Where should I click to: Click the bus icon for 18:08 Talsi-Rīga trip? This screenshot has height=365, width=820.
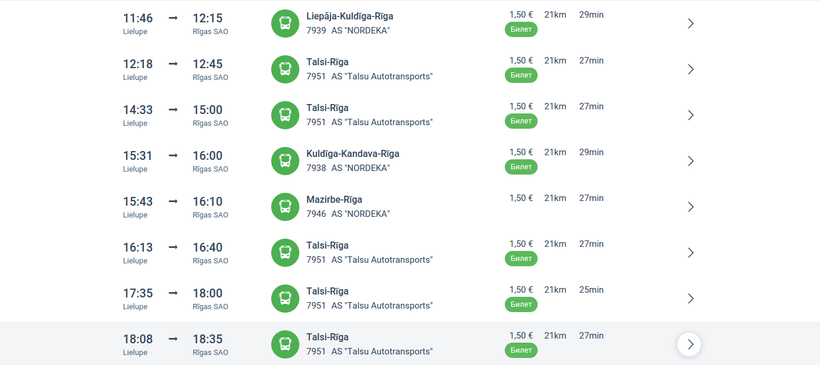point(285,344)
